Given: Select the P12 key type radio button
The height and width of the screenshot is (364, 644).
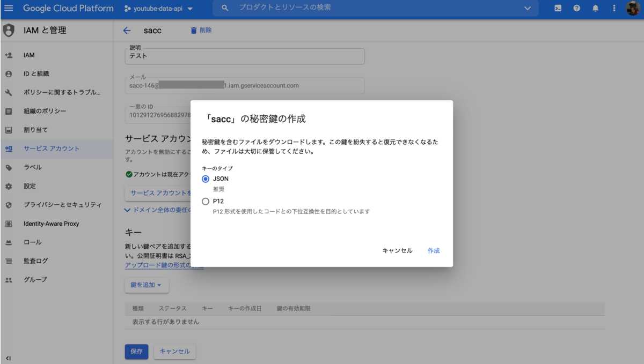Looking at the screenshot, I should coord(205,201).
